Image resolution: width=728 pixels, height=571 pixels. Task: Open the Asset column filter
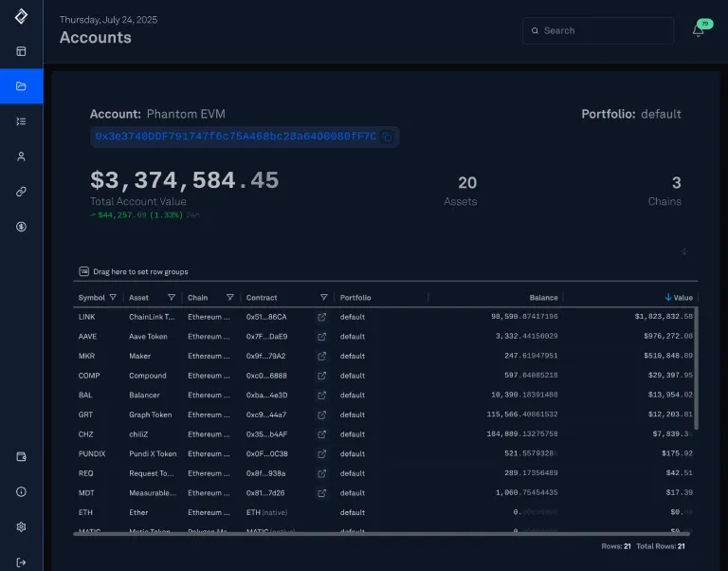pyautogui.click(x=172, y=297)
